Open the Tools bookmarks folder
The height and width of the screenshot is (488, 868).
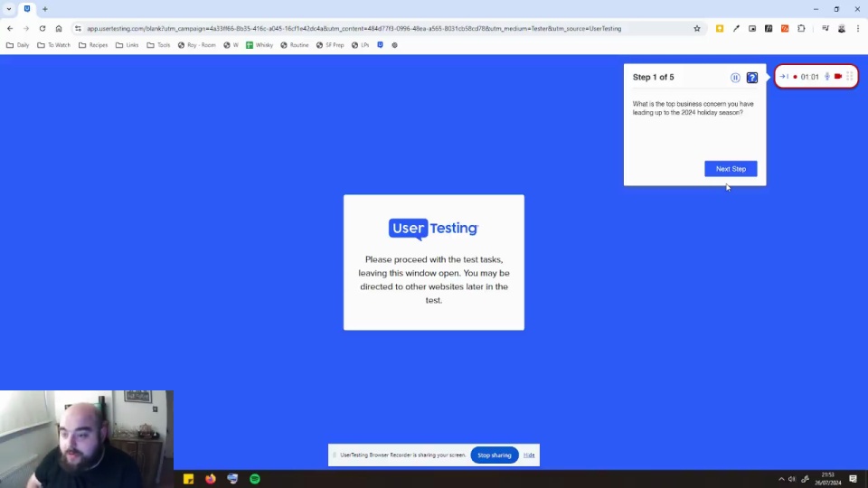tap(158, 45)
